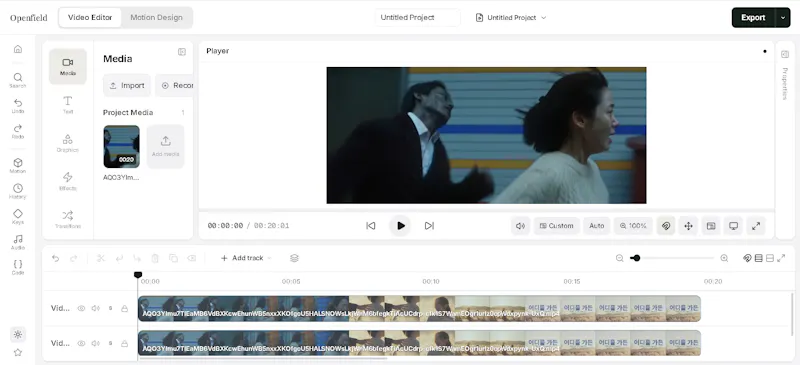800x365 pixels.
Task: Hide the first video track eye icon
Action: tap(81, 308)
